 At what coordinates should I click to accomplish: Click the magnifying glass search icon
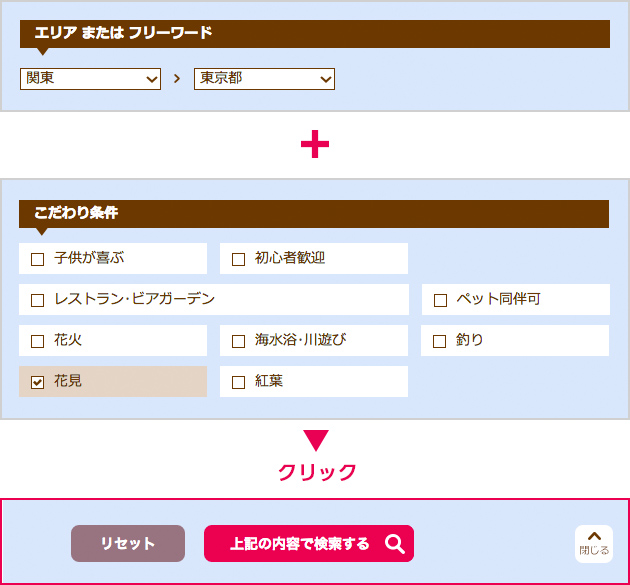[395, 544]
